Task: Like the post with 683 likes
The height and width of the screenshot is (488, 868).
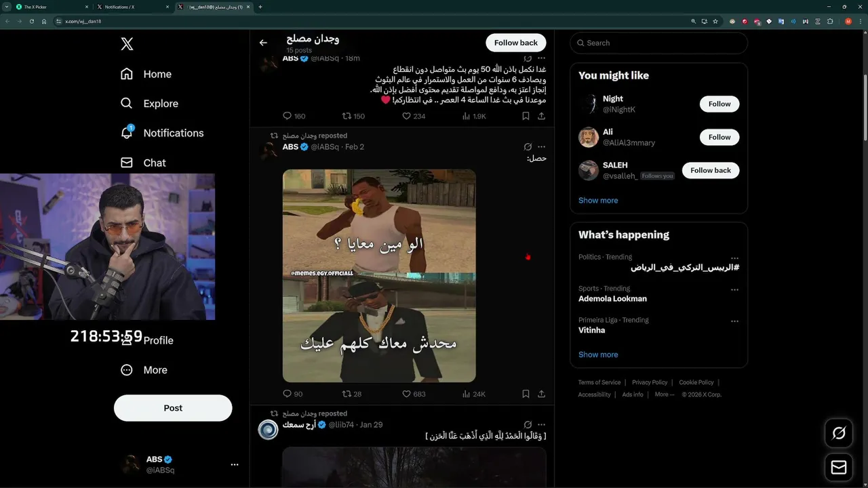Action: point(414,394)
